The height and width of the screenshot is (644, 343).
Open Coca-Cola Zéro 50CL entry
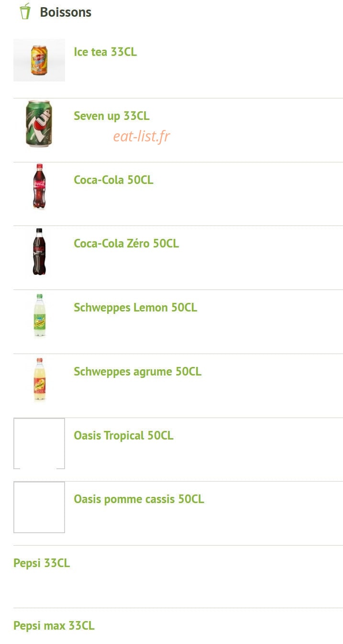(x=126, y=244)
